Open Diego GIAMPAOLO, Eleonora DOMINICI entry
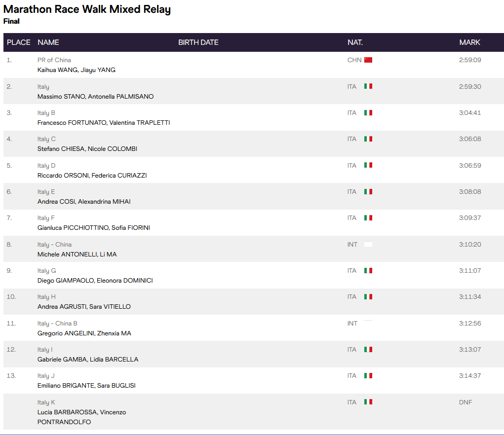Image resolution: width=504 pixels, height=435 pixels. click(x=95, y=281)
